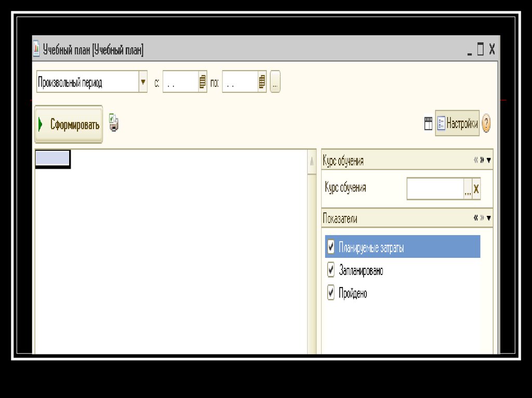This screenshot has height=398, width=532.
Task: Click the panel layout icon left of Настройки
Action: point(428,124)
